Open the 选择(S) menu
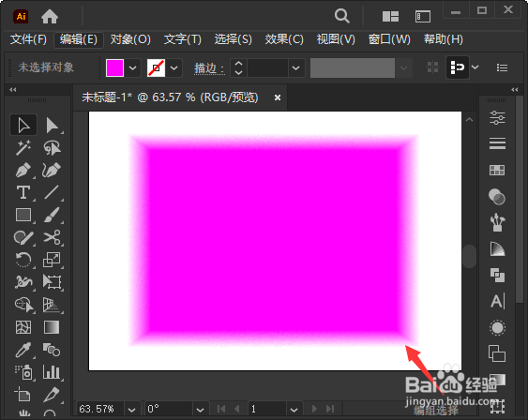Viewport: 528px width, 420px height. click(233, 39)
